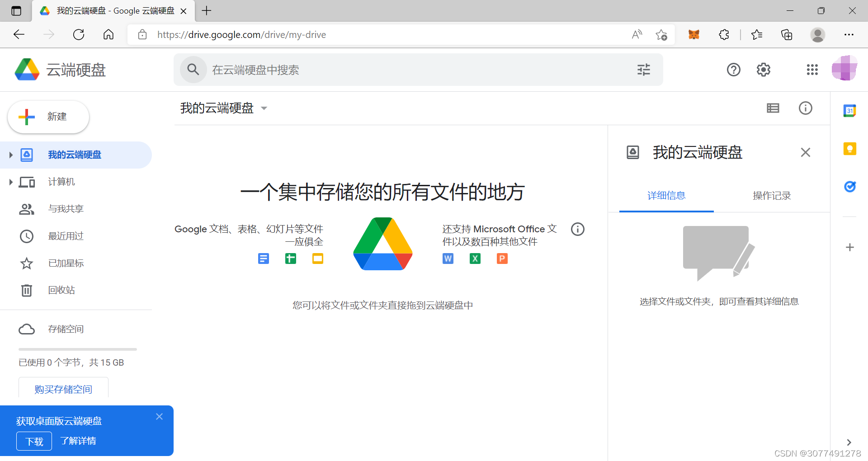
Task: Open advanced search options filter icon
Action: click(644, 70)
